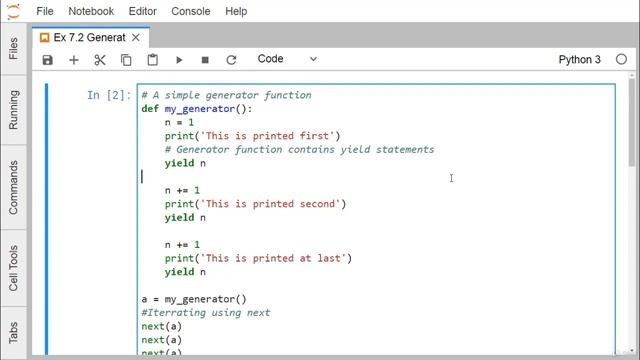Click the blue cell collapser bar
This screenshot has width=640, height=360.
pos(47,219)
